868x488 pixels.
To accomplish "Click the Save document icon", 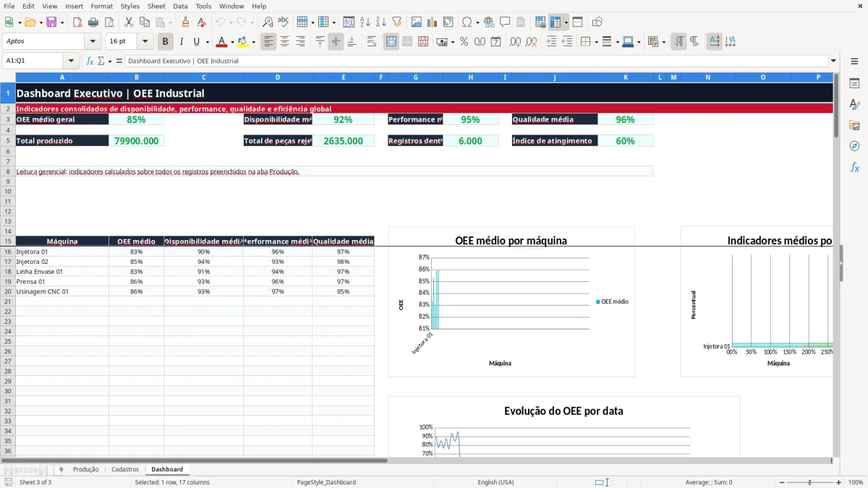I will tap(51, 22).
